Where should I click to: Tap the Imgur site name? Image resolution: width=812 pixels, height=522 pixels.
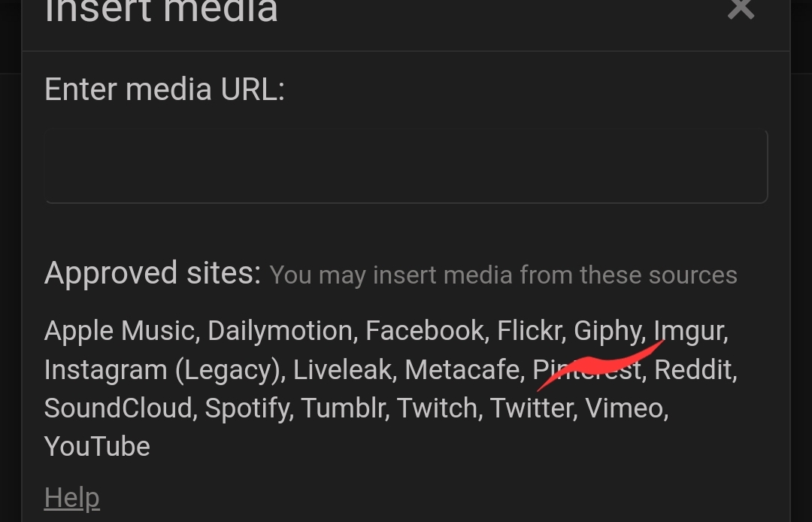[x=689, y=331]
